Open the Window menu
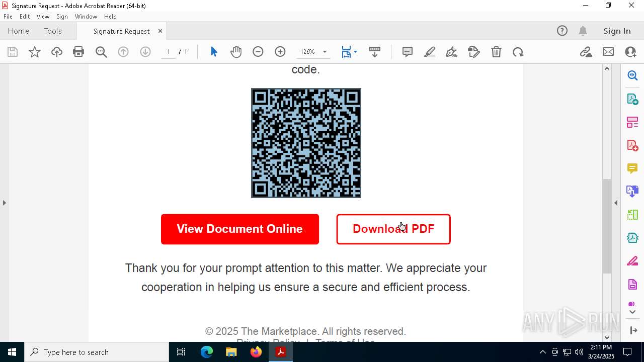This screenshot has height=362, width=644. (86, 16)
